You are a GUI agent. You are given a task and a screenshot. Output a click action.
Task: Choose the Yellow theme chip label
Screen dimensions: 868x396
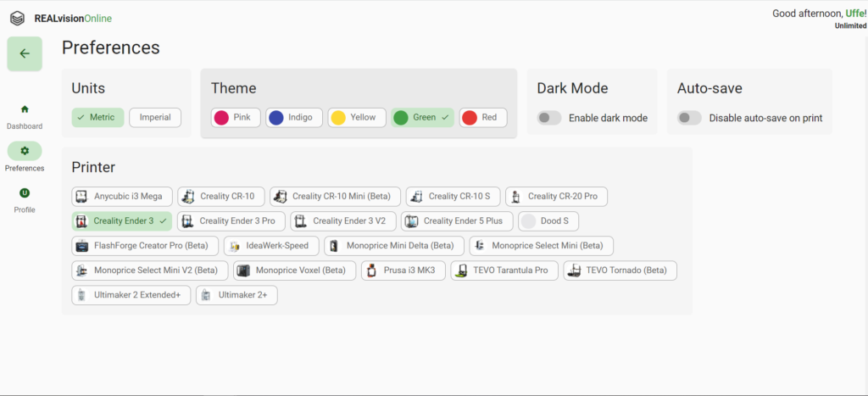pyautogui.click(x=363, y=117)
